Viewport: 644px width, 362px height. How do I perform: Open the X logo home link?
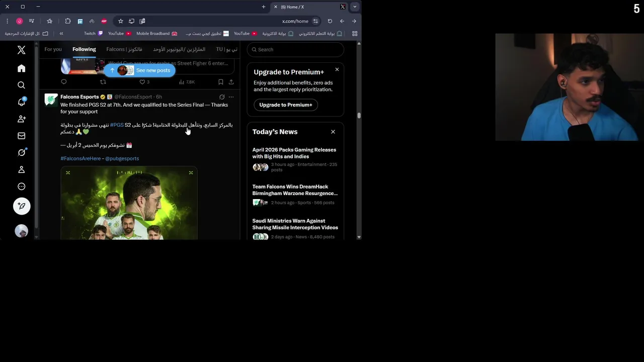[x=21, y=50]
